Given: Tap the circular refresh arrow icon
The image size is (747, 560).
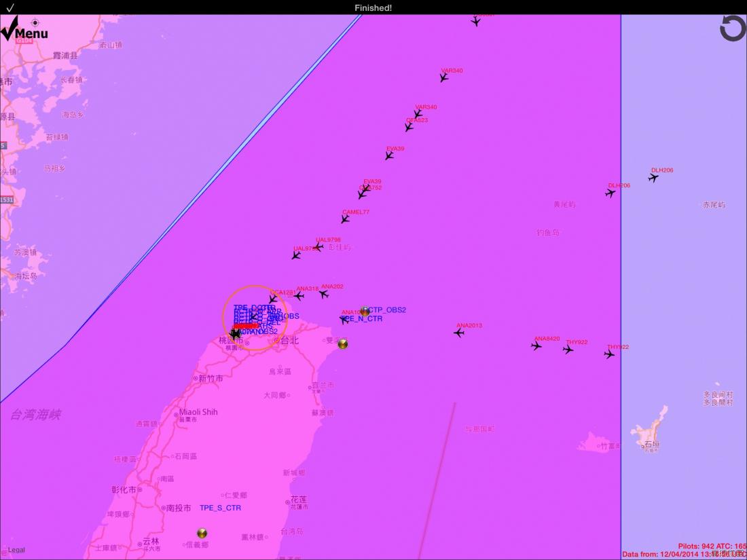Looking at the screenshot, I should 733,28.
